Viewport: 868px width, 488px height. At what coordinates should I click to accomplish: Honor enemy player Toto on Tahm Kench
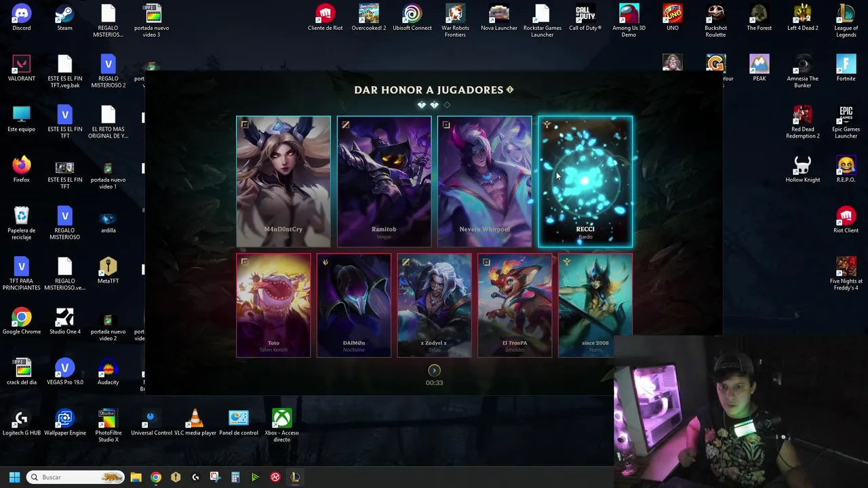[273, 305]
